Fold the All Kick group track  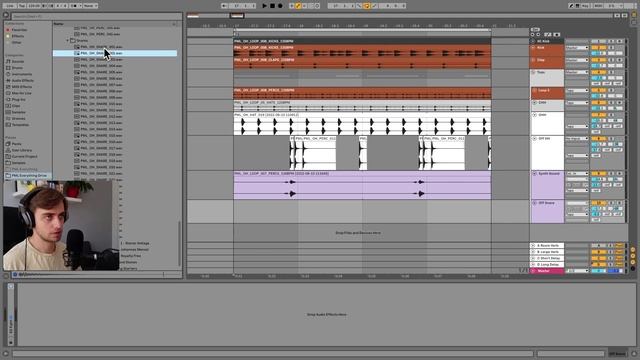coord(533,41)
